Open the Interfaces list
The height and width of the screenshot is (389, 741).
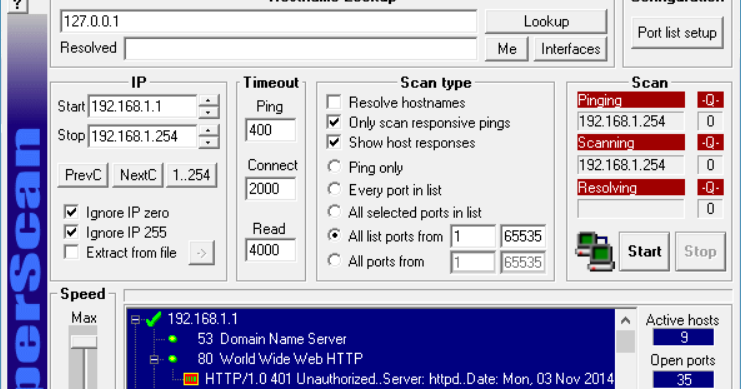coord(570,49)
